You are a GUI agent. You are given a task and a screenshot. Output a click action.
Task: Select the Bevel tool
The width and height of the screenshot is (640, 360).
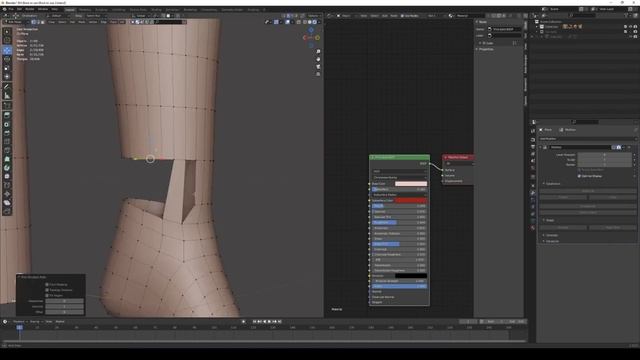(x=7, y=133)
